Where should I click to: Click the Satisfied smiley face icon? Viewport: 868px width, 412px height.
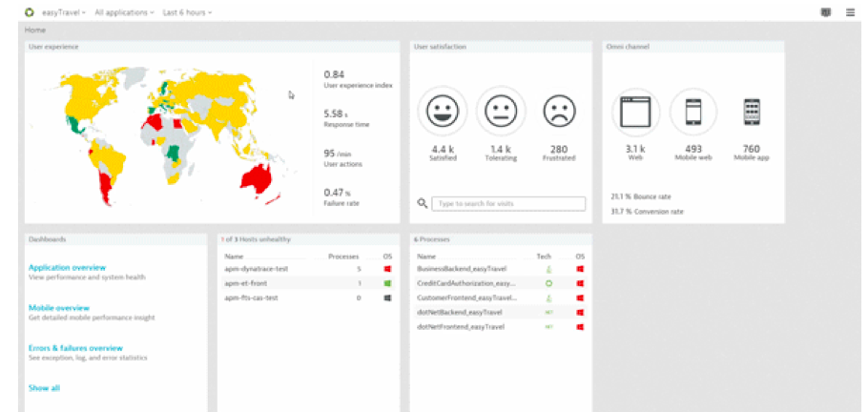click(x=442, y=112)
